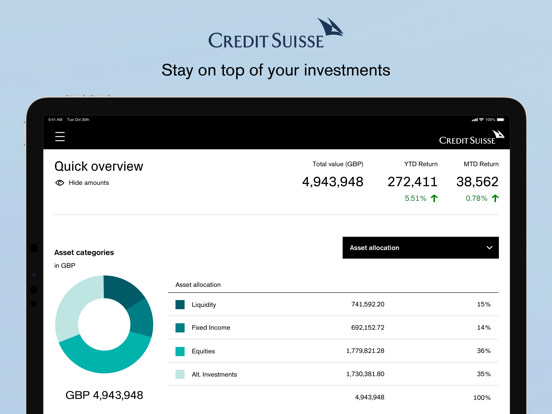The image size is (552, 414).
Task: Click the 692,152.72 amount
Action: pos(368,327)
